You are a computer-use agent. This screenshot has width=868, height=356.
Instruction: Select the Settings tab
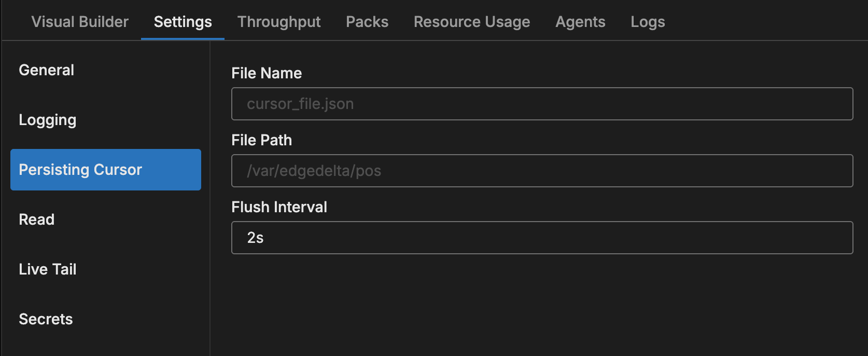point(183,22)
